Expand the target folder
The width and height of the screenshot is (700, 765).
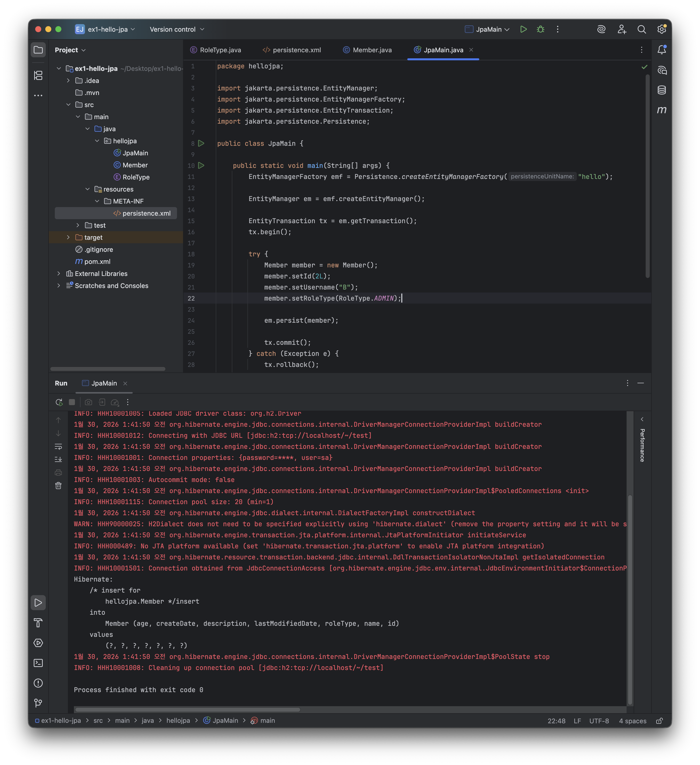point(68,237)
